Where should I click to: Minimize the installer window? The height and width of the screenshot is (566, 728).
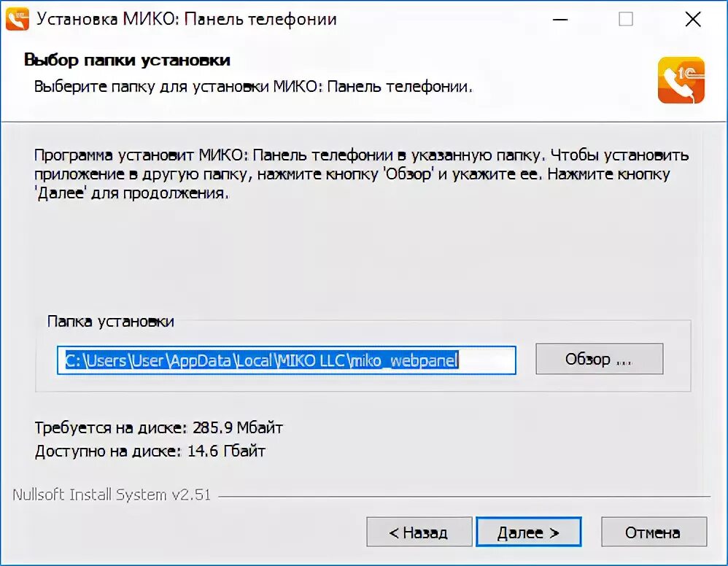pyautogui.click(x=560, y=20)
